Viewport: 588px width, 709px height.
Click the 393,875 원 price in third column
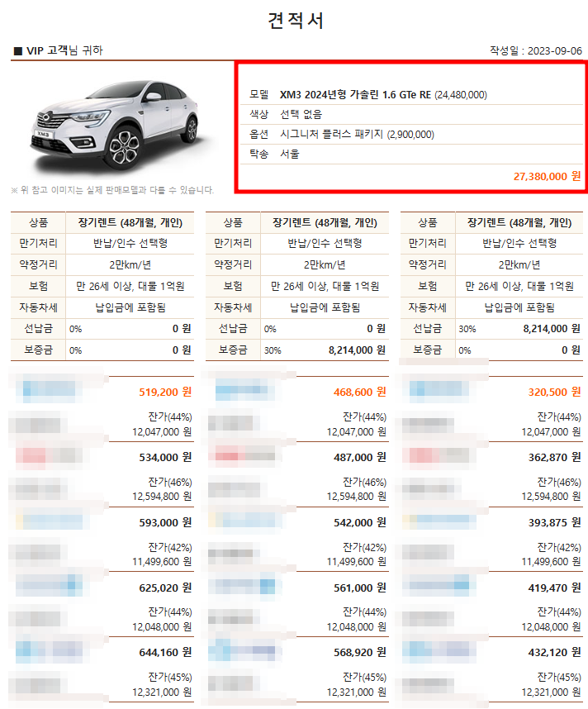pos(555,522)
